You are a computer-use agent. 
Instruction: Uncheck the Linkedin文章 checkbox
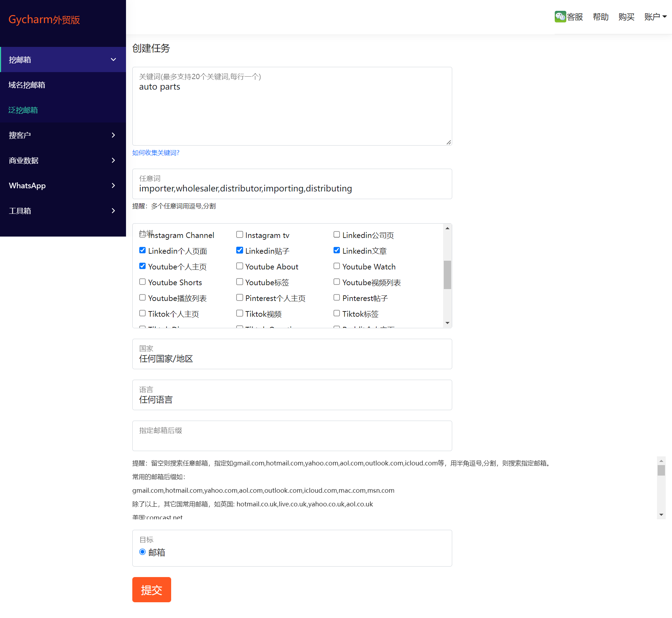[337, 250]
